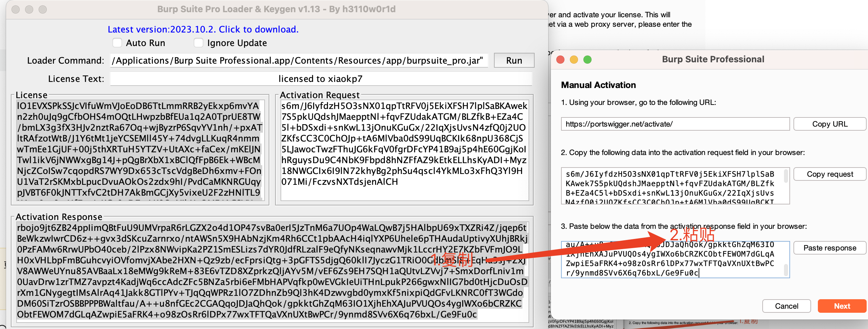
Task: Click the Manual Activation heading
Action: tap(598, 85)
